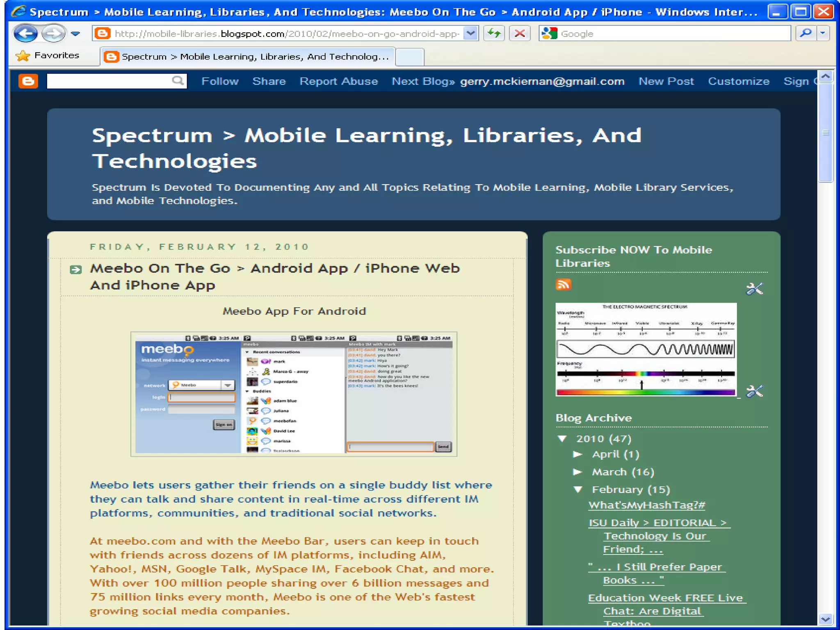Click the Report Abuse navbar link
Screen dimensions: 840x630
338,81
